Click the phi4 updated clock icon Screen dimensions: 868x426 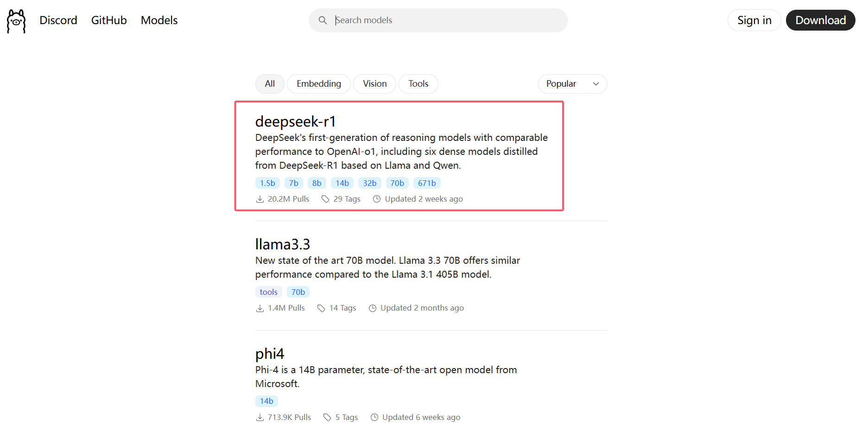[374, 417]
